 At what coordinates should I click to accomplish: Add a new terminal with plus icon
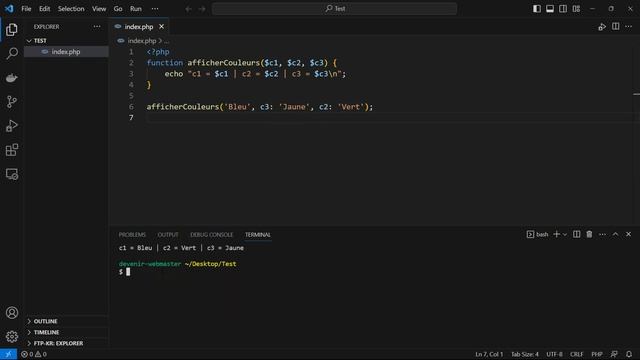556,234
